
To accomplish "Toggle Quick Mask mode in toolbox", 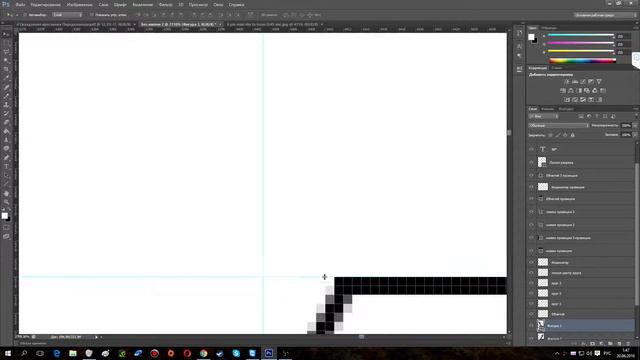I will click(6, 228).
